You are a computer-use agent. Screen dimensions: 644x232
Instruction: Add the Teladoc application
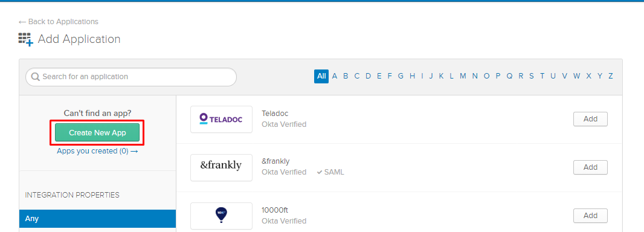590,119
